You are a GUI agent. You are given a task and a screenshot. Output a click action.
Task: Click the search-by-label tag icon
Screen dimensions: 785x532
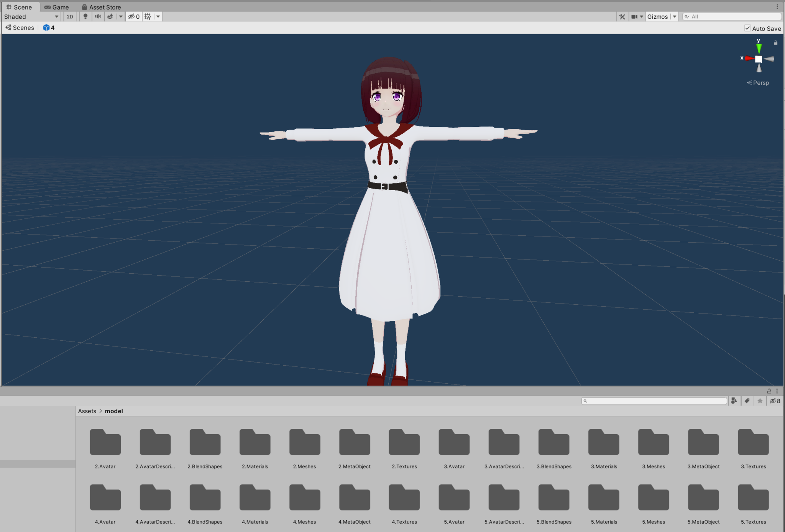pyautogui.click(x=747, y=401)
